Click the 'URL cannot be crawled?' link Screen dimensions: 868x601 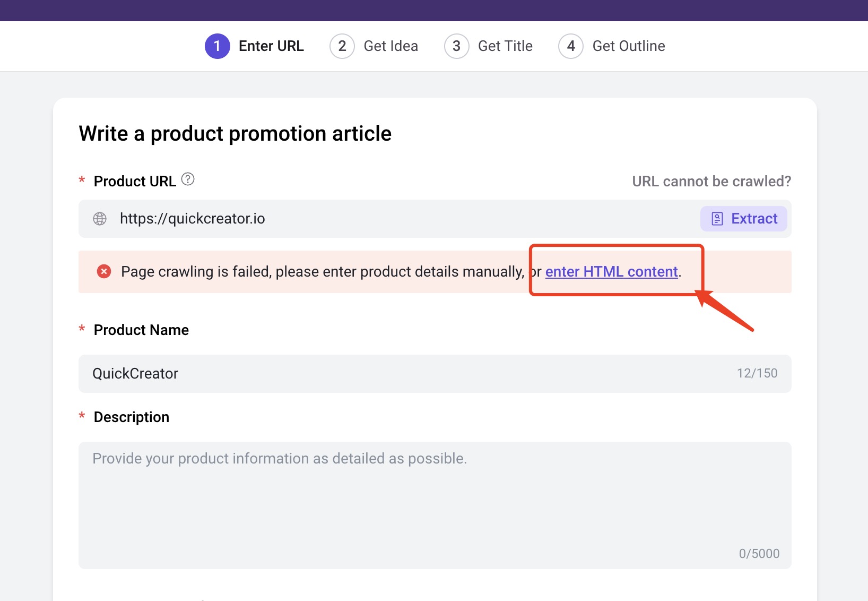(x=711, y=182)
